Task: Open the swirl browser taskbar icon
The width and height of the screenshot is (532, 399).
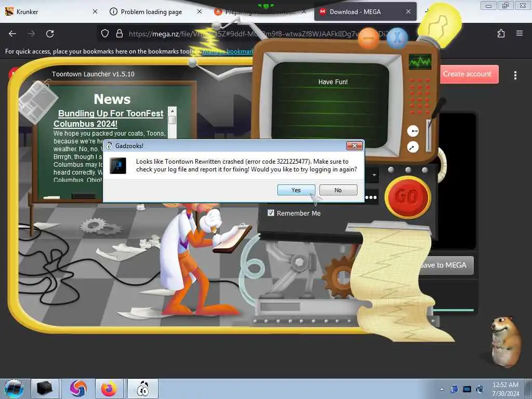Action: point(78,389)
